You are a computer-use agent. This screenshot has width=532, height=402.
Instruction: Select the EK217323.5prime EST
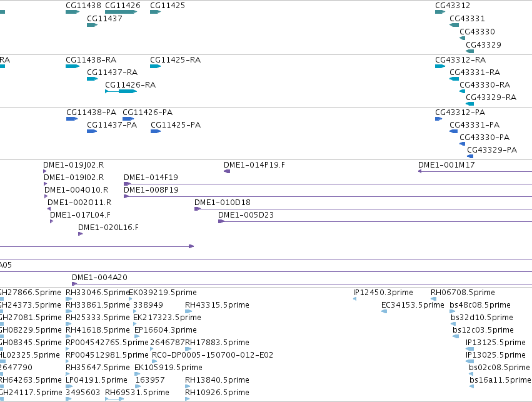pos(135,324)
